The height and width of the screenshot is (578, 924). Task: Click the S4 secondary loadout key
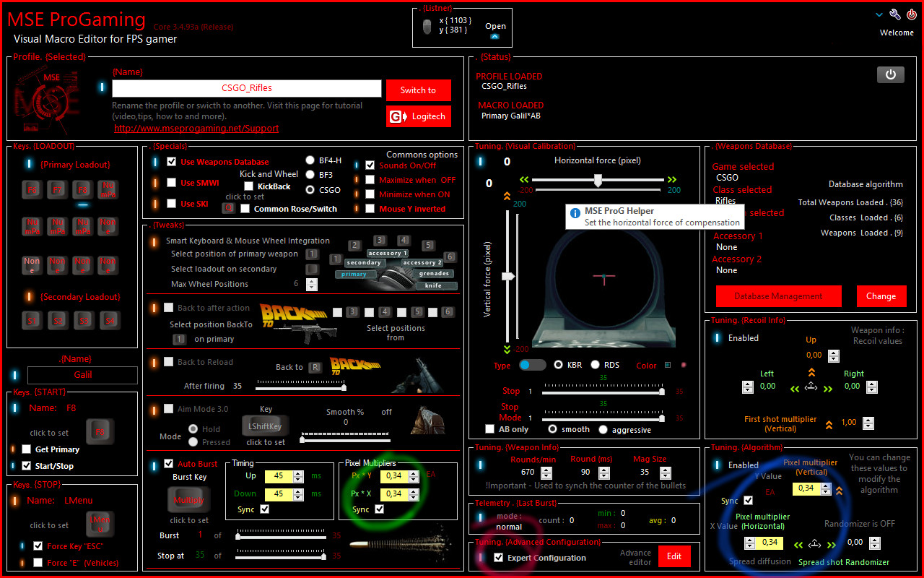108,319
